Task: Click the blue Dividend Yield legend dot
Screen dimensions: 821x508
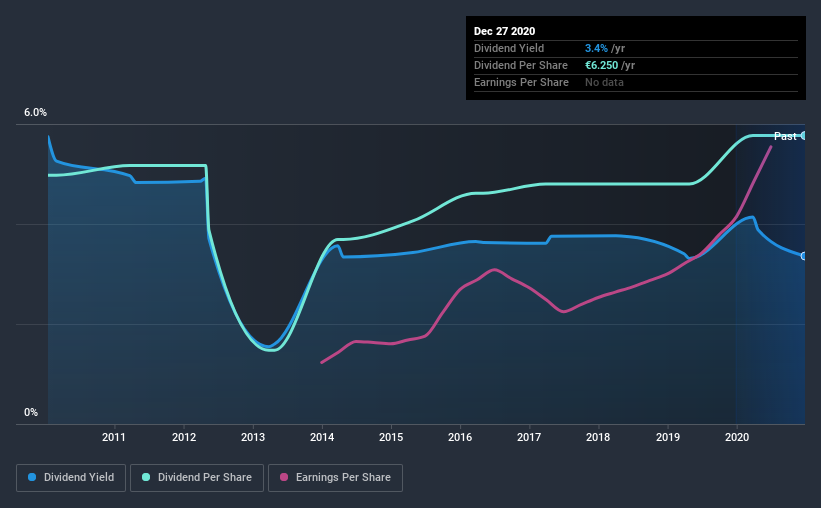Action: pos(32,477)
